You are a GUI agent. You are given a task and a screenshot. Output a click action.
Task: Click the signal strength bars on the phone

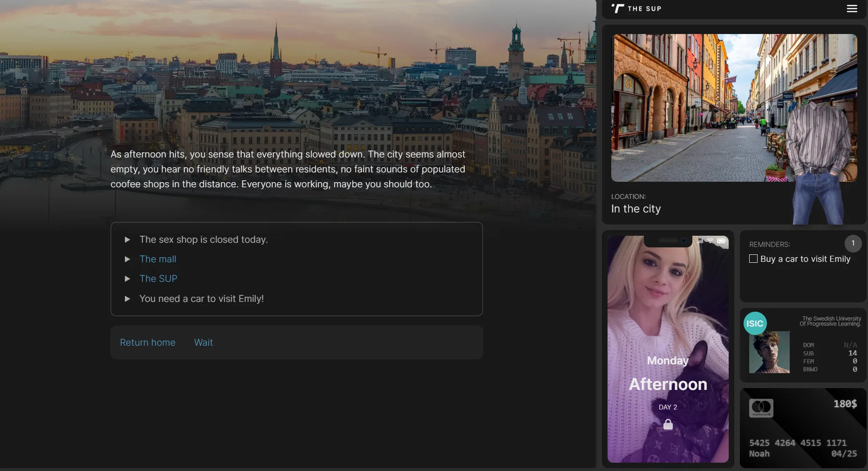coord(700,241)
